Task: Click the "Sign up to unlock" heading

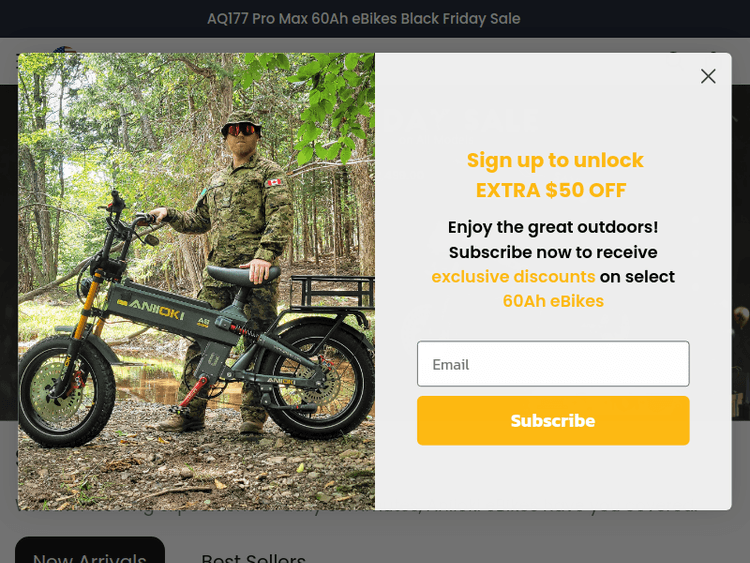Action: pos(555,160)
